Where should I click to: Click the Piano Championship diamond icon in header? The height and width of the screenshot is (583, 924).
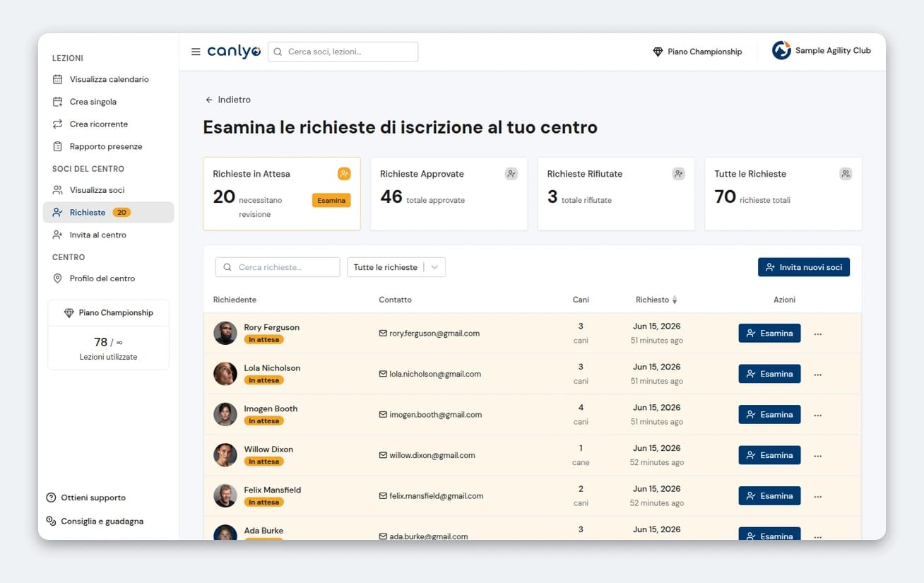tap(658, 52)
